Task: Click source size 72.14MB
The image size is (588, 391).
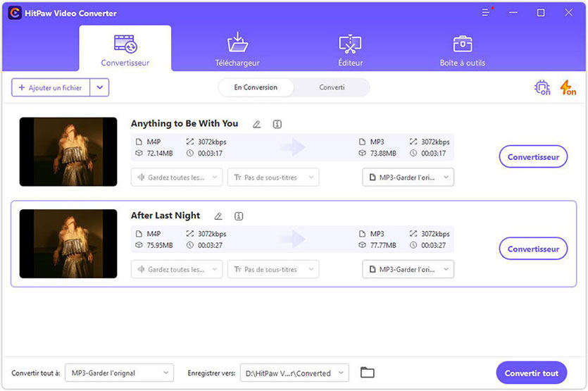Action: 160,154
